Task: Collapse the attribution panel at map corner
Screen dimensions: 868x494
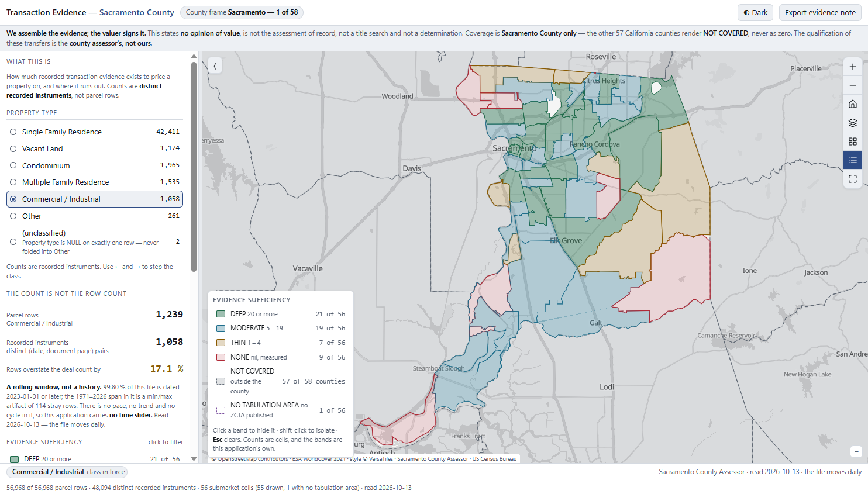Action: point(856,451)
